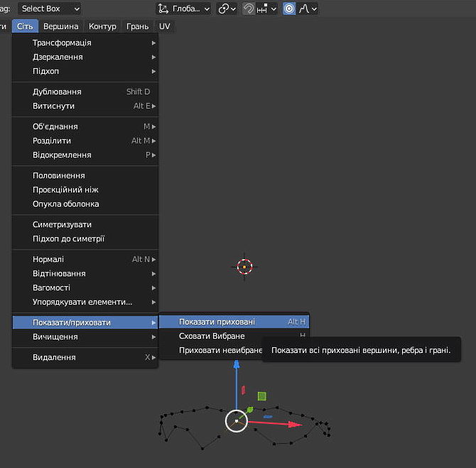Expand the Видалення submenu
The height and width of the screenshot is (468, 476).
coord(85,357)
